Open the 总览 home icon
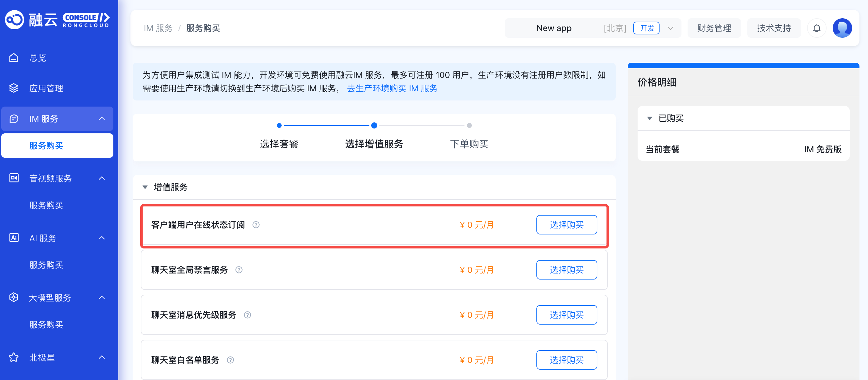This screenshot has width=868, height=380. 13,58
